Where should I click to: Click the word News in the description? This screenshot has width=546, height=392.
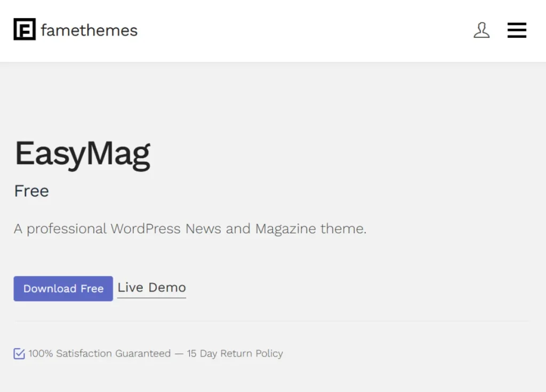click(203, 229)
